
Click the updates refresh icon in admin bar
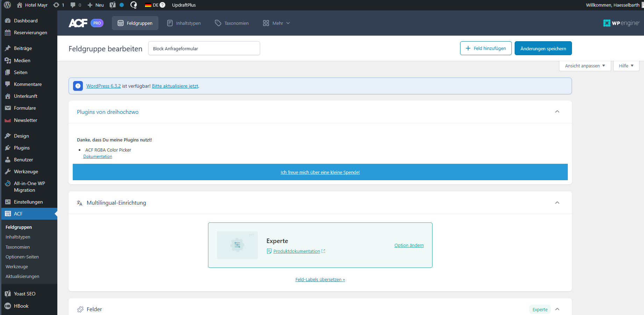(56, 5)
